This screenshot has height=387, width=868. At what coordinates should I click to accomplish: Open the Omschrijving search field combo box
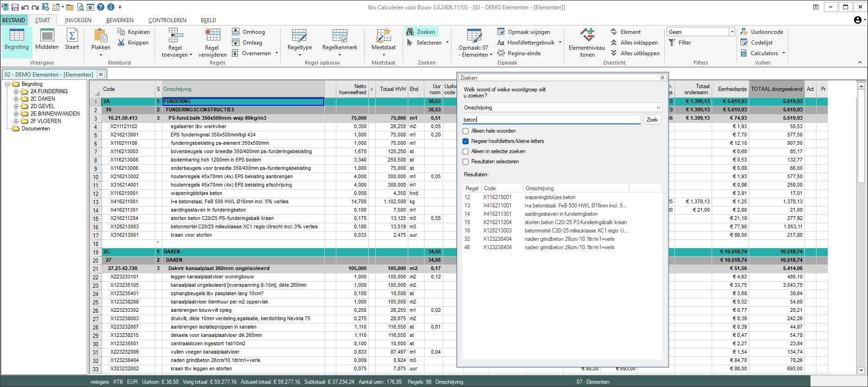tap(562, 108)
